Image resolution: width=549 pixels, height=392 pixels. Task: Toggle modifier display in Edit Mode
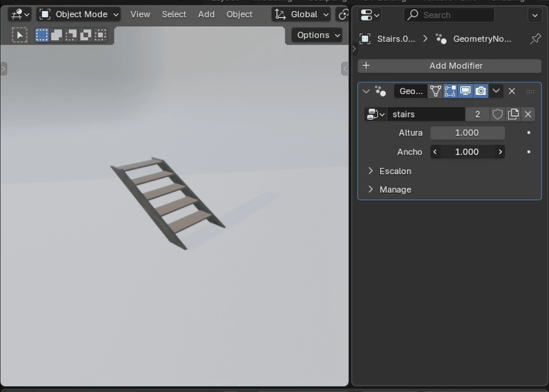[x=450, y=92]
